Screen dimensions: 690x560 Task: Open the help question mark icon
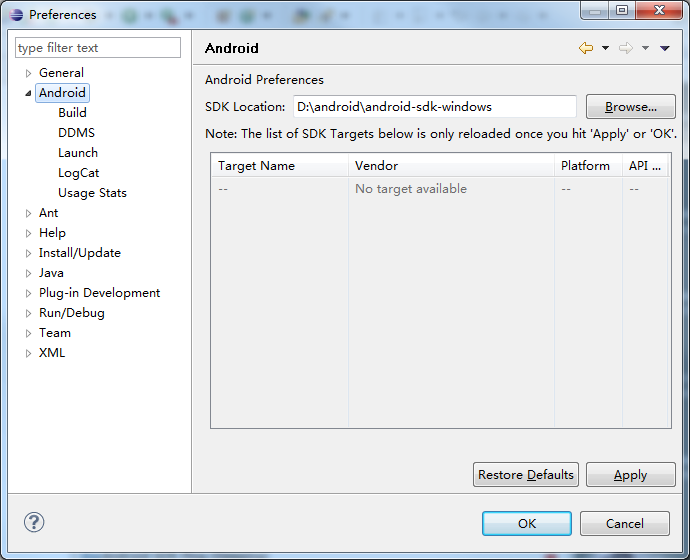point(34,522)
